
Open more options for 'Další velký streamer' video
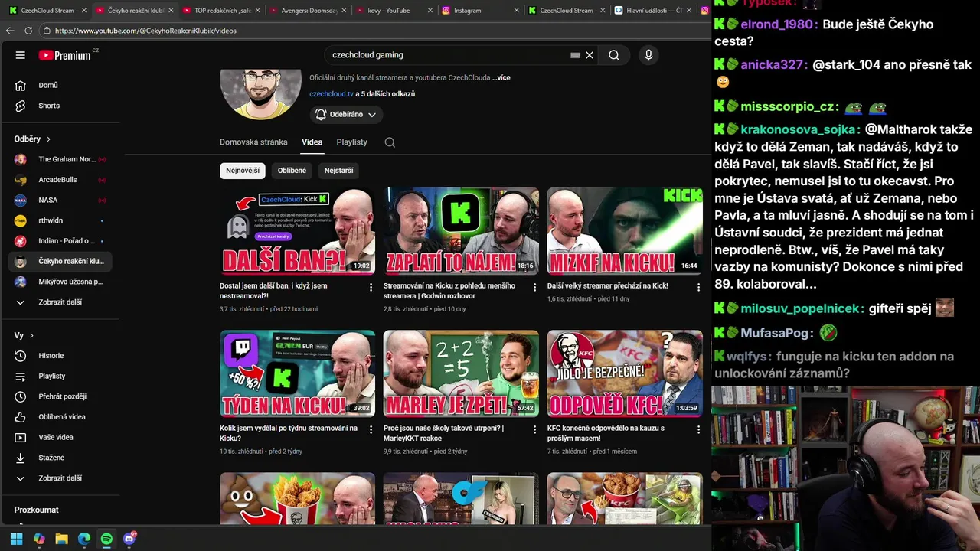pos(698,287)
